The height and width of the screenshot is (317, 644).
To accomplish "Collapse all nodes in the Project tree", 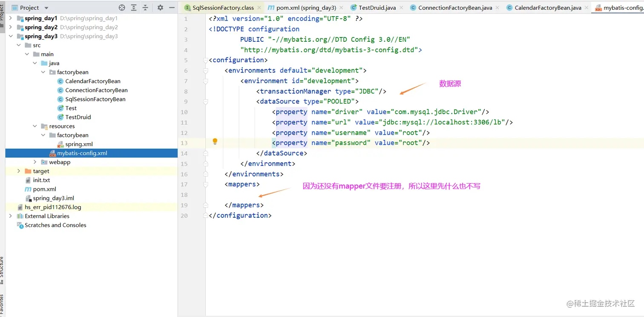I will (145, 8).
